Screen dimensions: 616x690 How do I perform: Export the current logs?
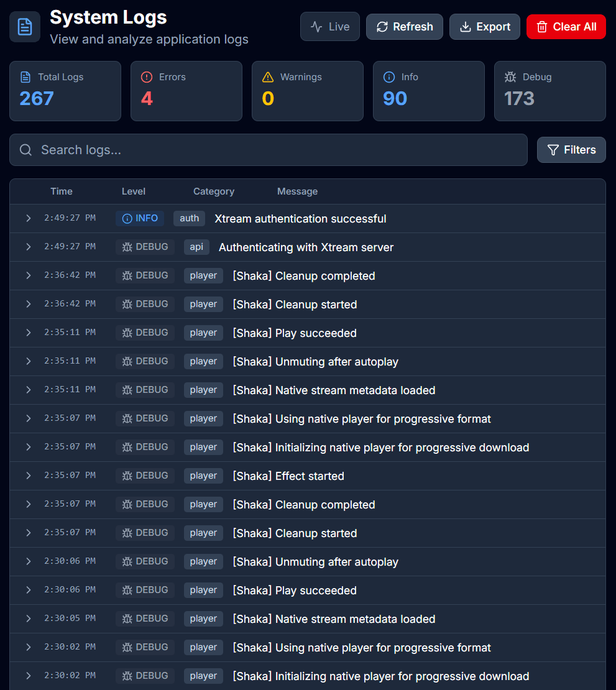pyautogui.click(x=484, y=26)
